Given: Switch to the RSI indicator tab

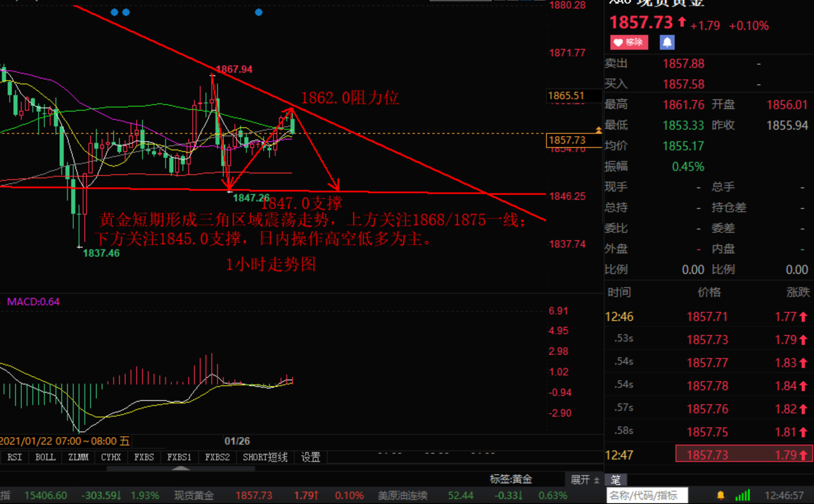Looking at the screenshot, I should coord(15,457).
